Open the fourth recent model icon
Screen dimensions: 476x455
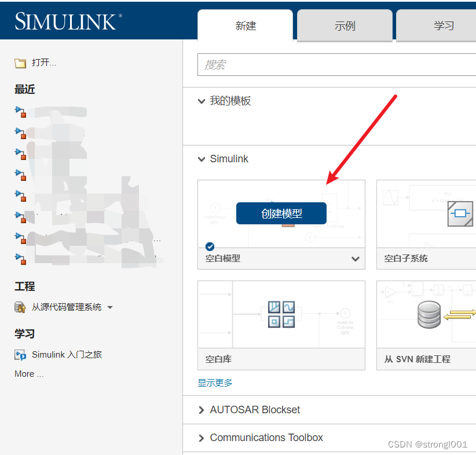20,175
